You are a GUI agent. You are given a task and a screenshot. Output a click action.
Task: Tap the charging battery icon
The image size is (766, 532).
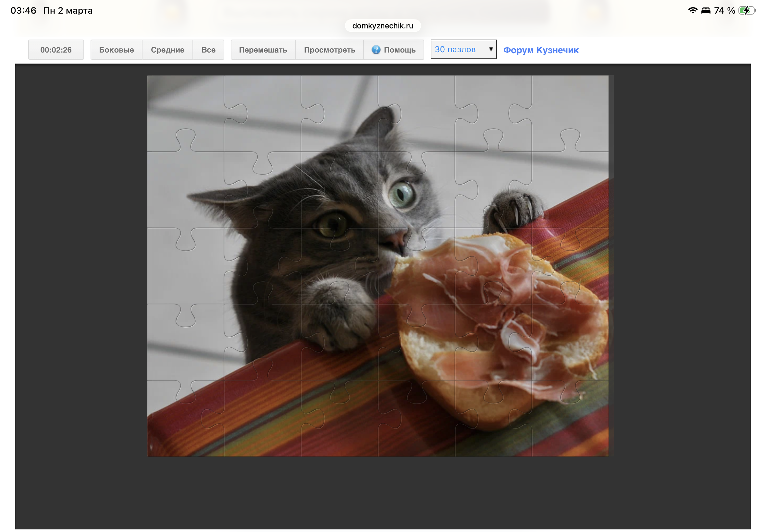point(746,10)
